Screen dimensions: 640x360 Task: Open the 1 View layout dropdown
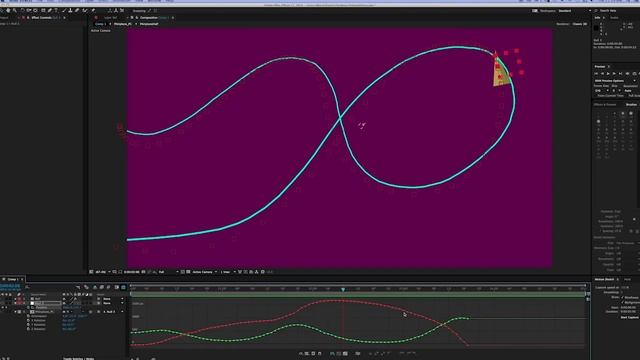pyautogui.click(x=228, y=272)
